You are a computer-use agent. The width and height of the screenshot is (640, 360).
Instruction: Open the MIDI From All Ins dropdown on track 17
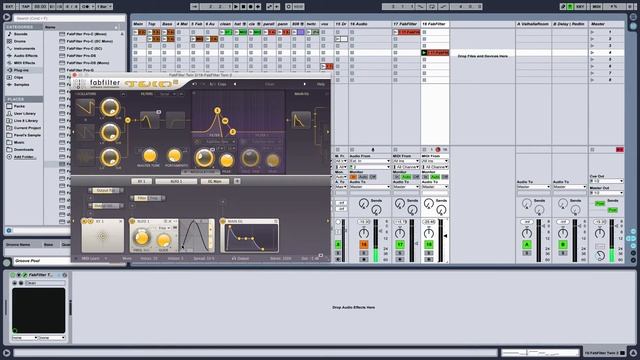pyautogui.click(x=406, y=161)
